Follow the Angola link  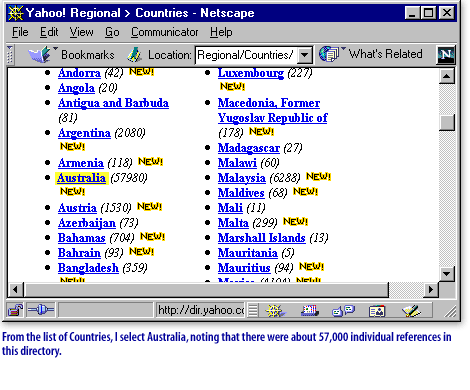(76, 88)
